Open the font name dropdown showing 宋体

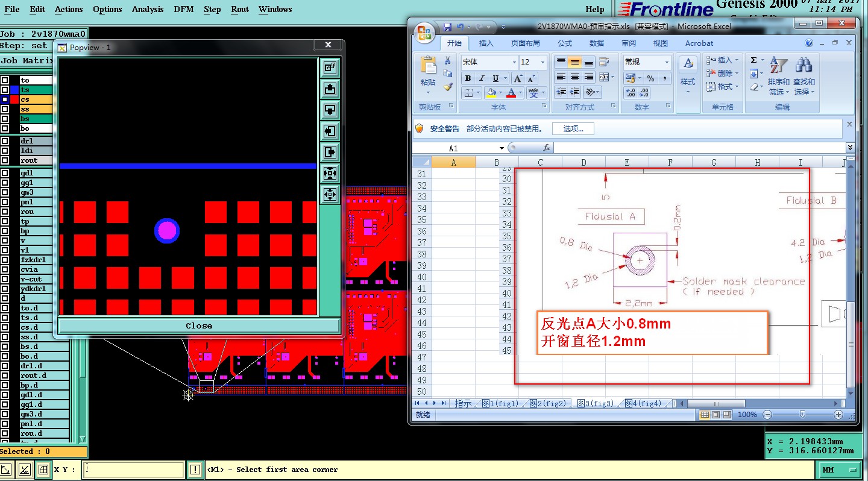pos(514,62)
